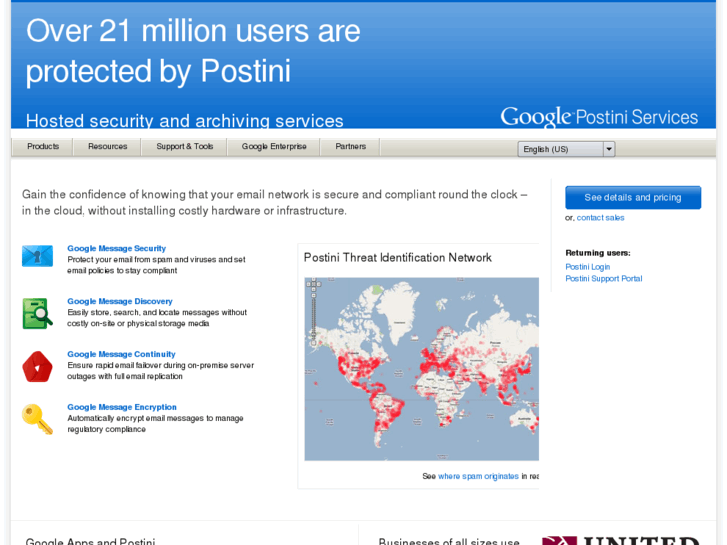Screen dimensions: 727x545
Task: Click the Returning users label
Action: coord(598,253)
